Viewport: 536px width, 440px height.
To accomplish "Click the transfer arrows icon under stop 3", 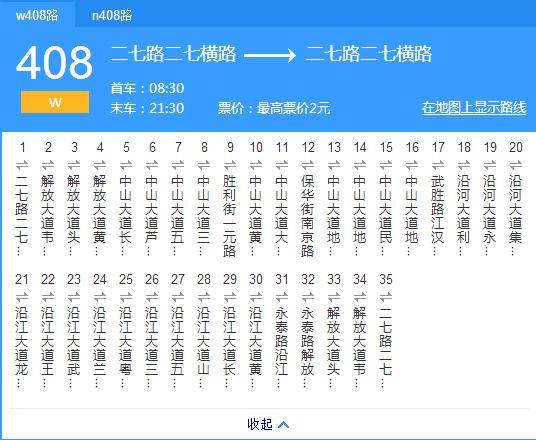I will 74,164.
